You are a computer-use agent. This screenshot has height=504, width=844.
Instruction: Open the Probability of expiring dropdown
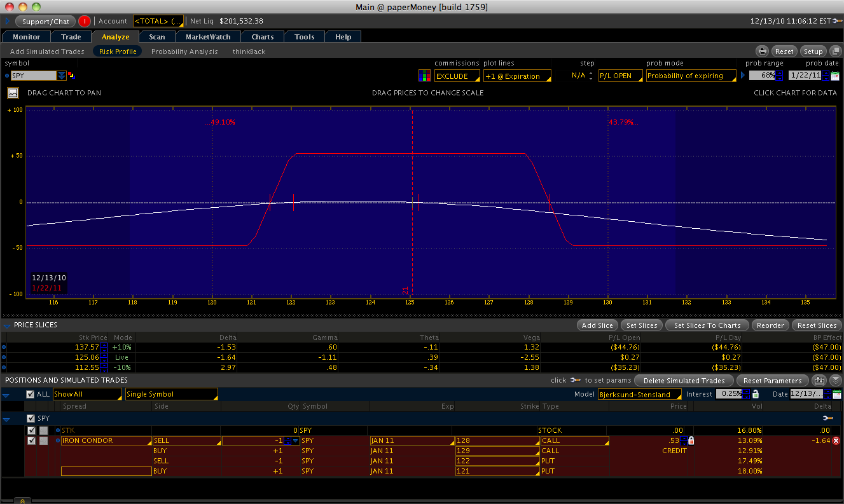click(691, 76)
